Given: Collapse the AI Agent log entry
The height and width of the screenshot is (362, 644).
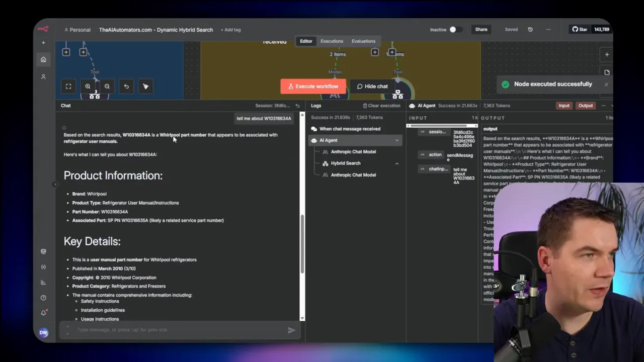Looking at the screenshot, I should click(397, 140).
